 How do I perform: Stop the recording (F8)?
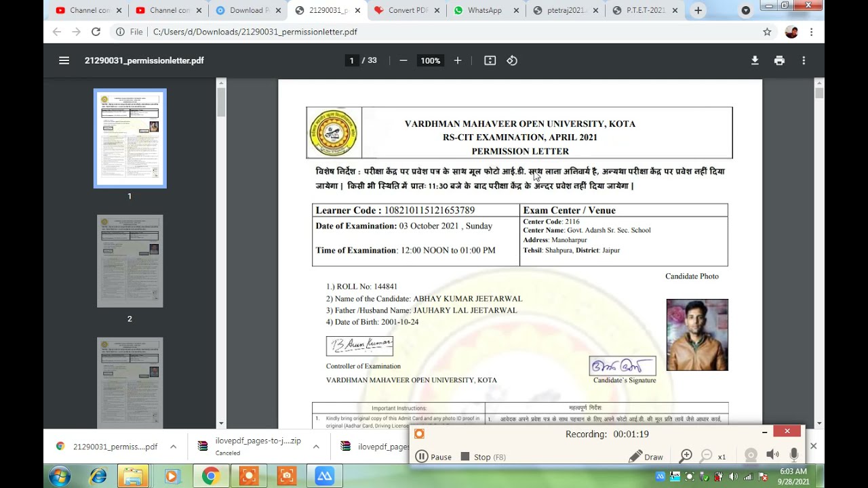click(483, 457)
